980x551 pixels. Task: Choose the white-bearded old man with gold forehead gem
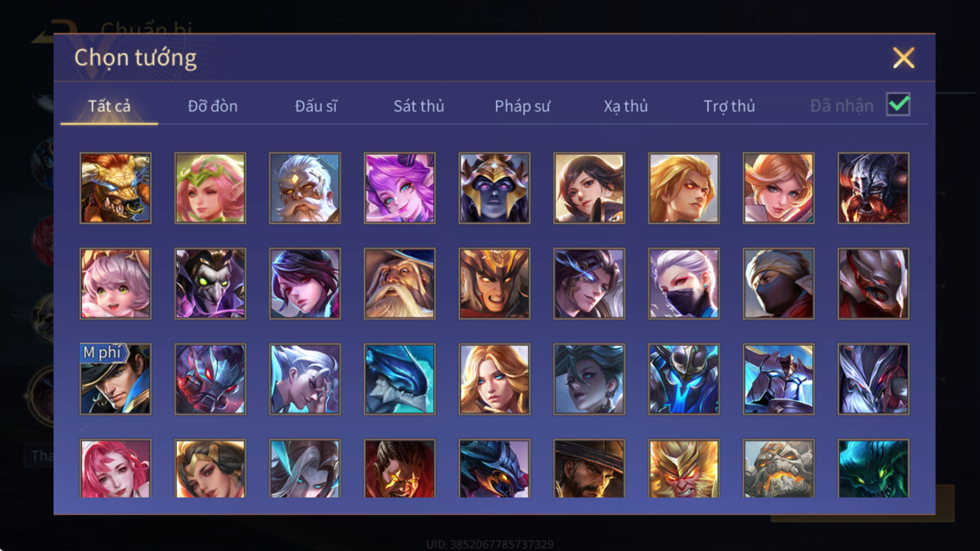point(305,188)
